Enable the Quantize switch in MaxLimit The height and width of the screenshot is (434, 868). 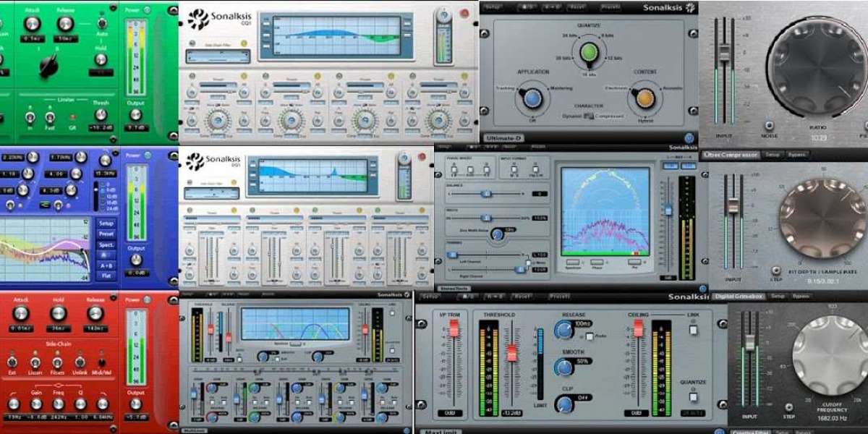693,396
